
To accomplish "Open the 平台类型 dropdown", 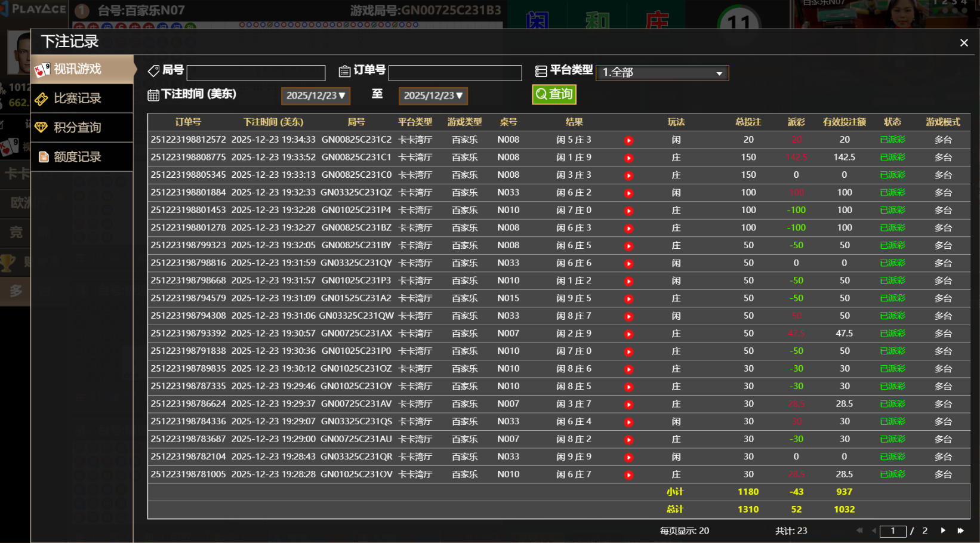I will tap(662, 73).
